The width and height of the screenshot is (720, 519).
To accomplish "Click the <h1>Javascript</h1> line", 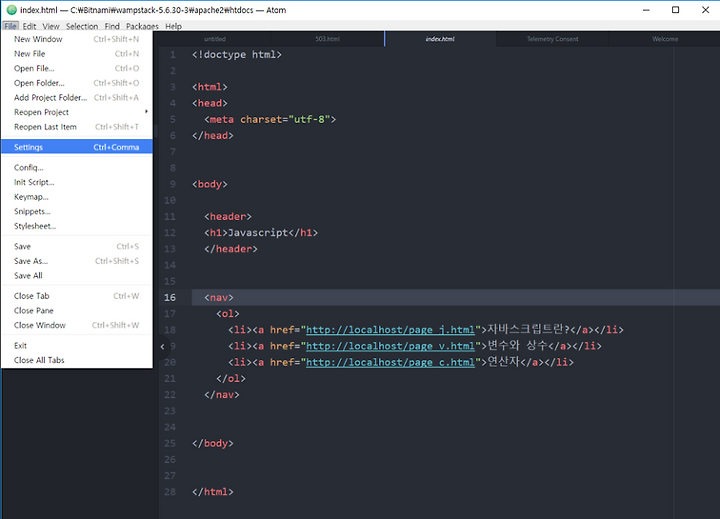I will [x=261, y=233].
